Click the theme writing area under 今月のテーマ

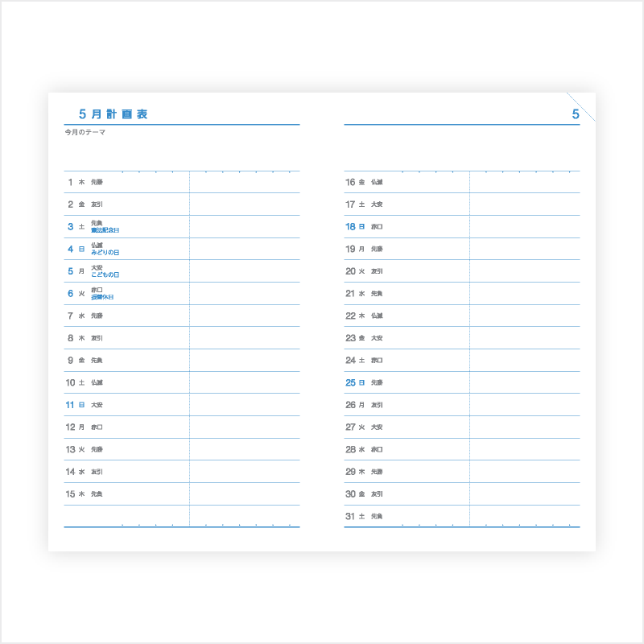(182, 153)
